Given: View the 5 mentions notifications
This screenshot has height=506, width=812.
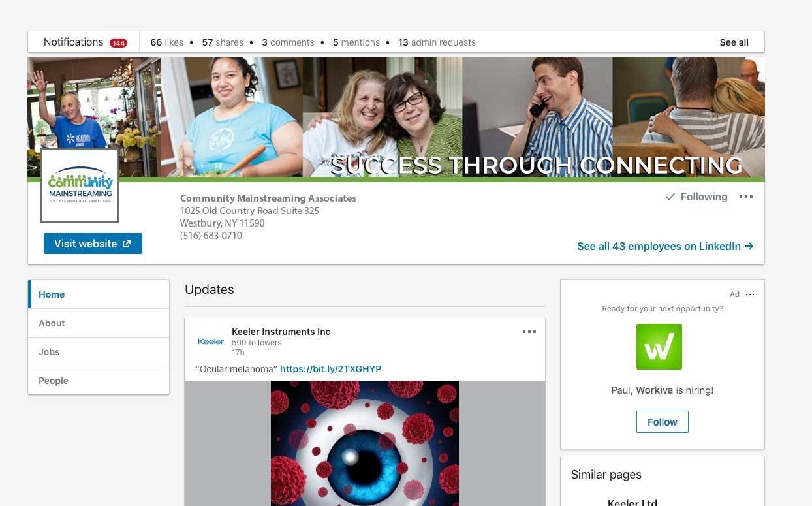Looking at the screenshot, I should click(x=356, y=42).
